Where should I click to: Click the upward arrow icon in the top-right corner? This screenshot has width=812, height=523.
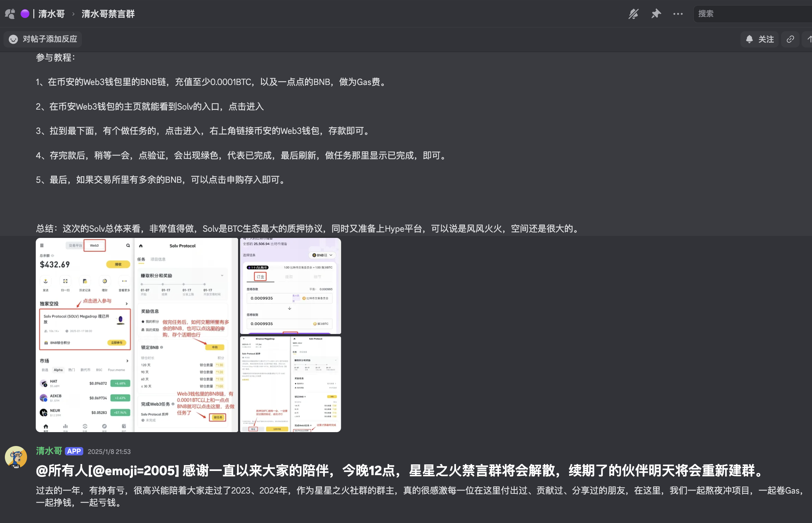click(809, 39)
